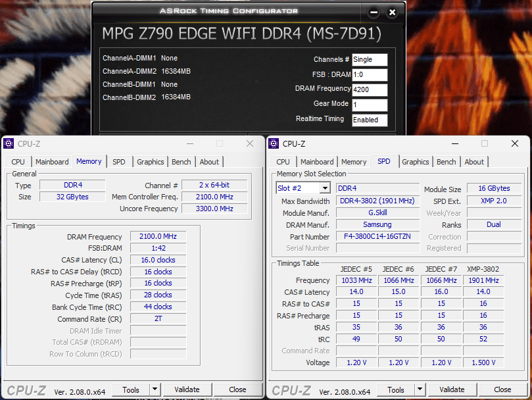Viewport: 532px width, 400px height.
Task: Click Tools button in right CPU-Z window
Action: point(396,389)
